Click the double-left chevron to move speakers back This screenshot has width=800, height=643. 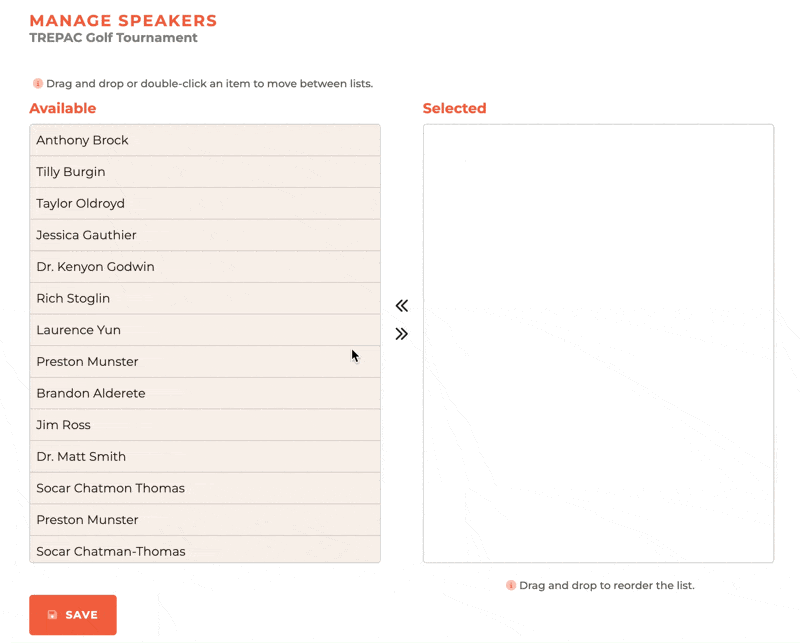click(x=401, y=305)
